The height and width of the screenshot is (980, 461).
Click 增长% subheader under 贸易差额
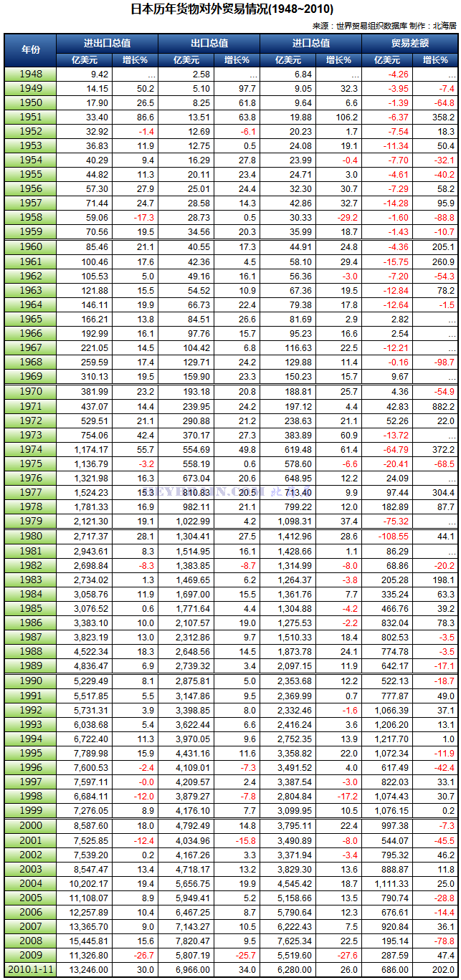434,60
